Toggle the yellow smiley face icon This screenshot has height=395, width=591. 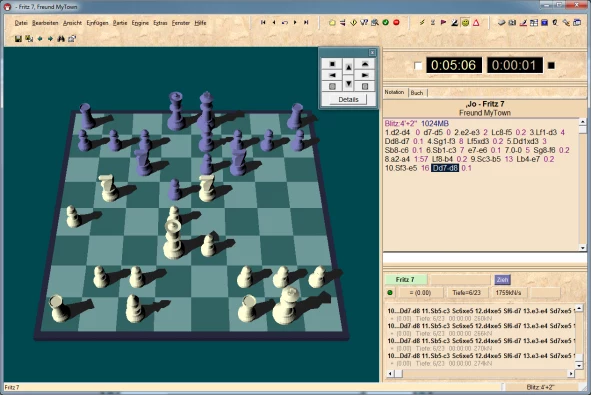[x=465, y=23]
